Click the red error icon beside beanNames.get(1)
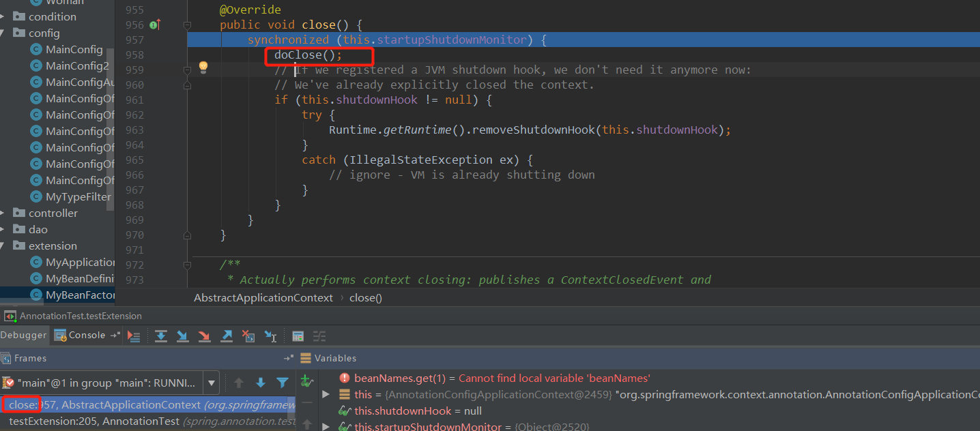The width and height of the screenshot is (980, 431). [344, 378]
